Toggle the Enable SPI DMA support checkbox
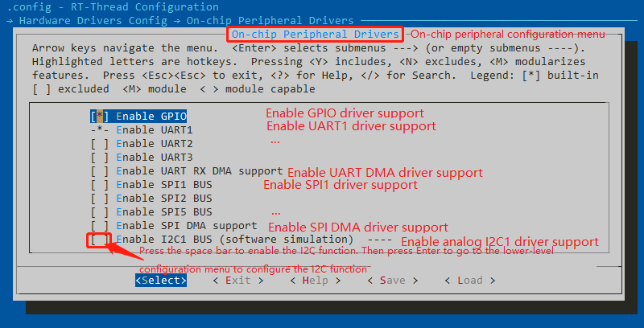 pos(99,225)
